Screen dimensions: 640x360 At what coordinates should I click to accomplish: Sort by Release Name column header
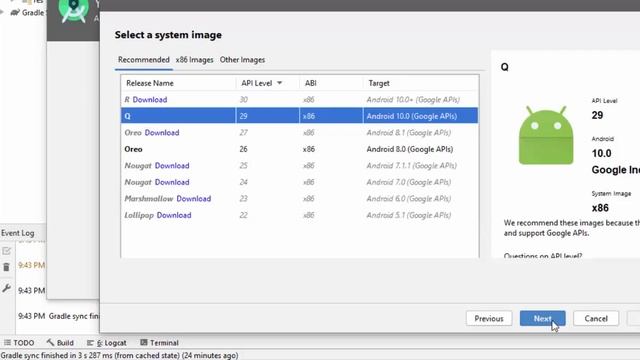pyautogui.click(x=150, y=83)
